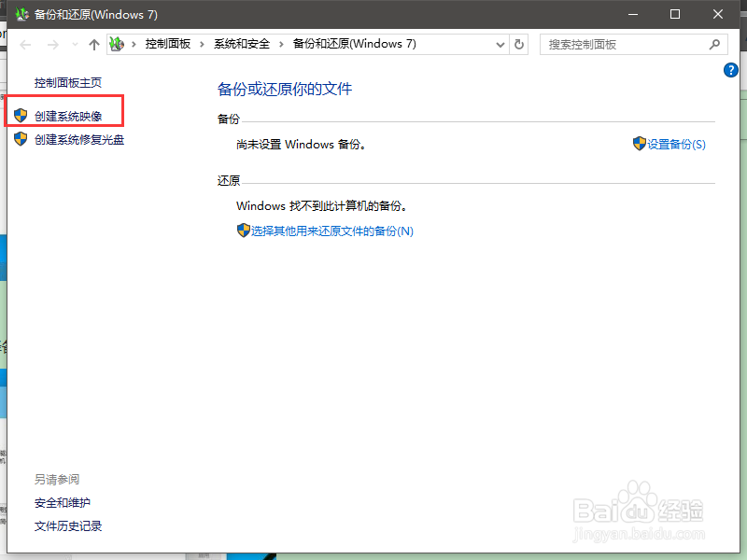The width and height of the screenshot is (747, 560).
Task: Go to 控制面板主页
Action: coord(68,83)
